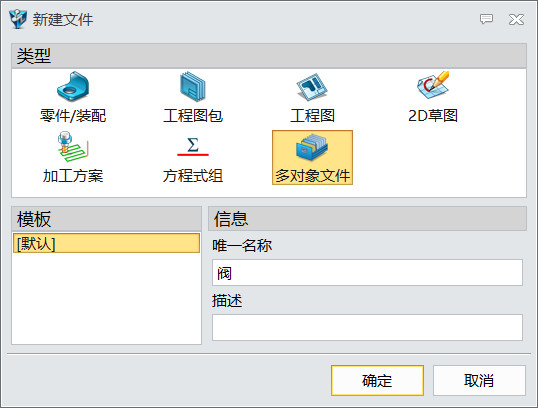
Task: Focus the 唯一名称 name field
Action: pos(367,273)
